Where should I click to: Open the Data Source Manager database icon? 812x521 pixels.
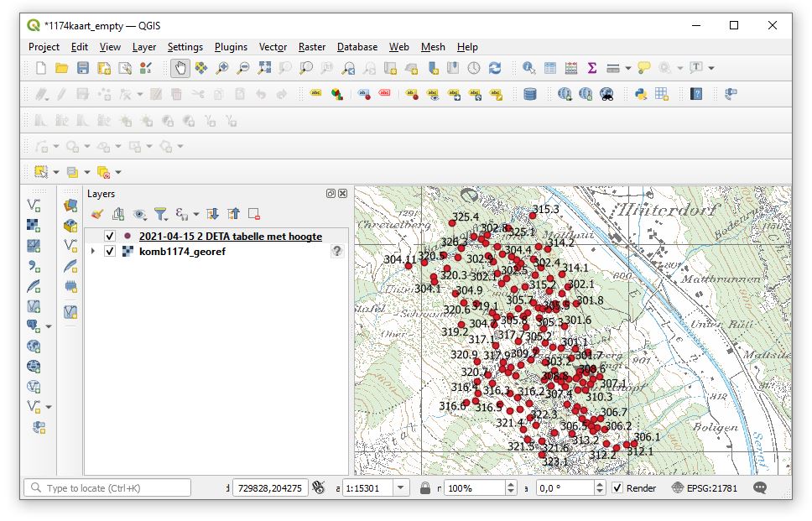point(529,94)
